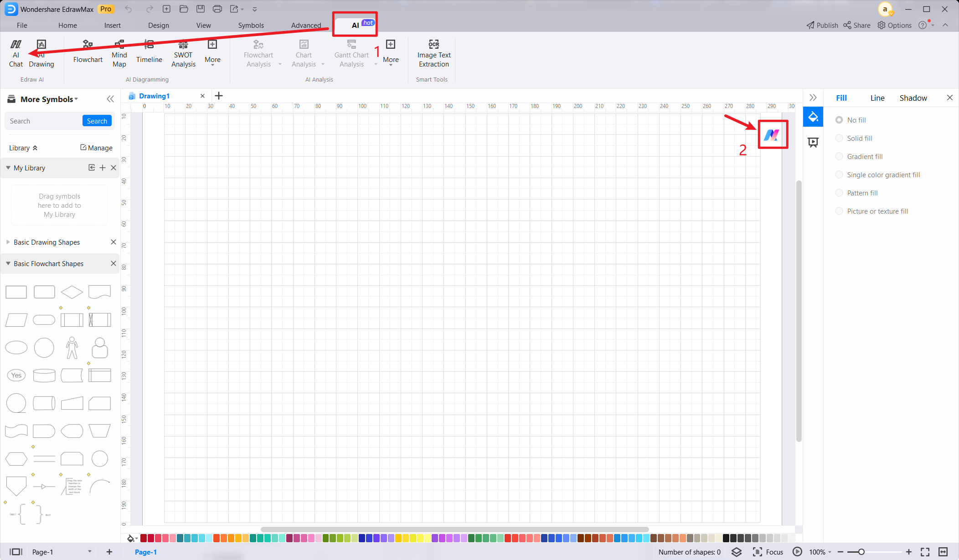Click Manage in the Library header
959x560 pixels.
[x=96, y=148]
